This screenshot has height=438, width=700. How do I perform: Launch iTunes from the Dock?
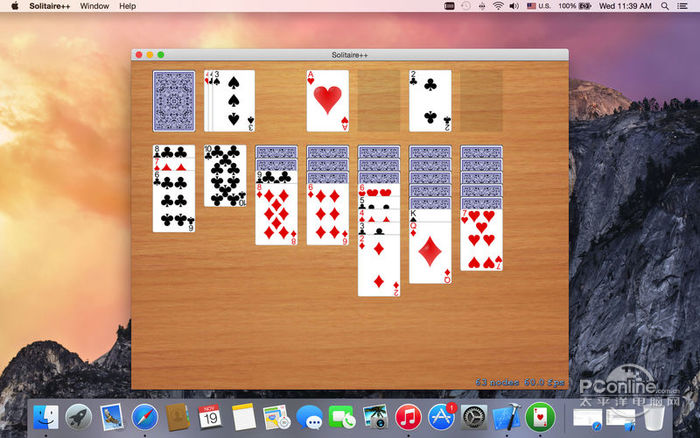pos(408,417)
